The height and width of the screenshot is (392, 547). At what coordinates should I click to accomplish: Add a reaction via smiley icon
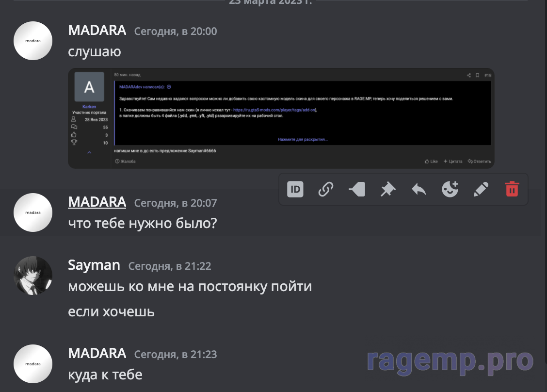tap(450, 189)
